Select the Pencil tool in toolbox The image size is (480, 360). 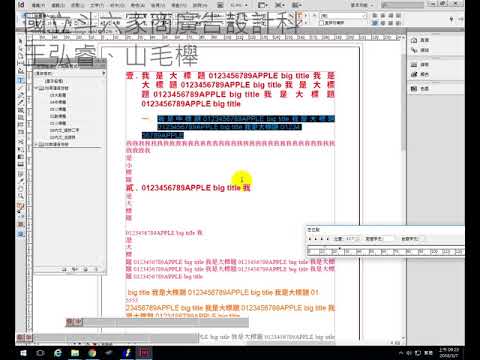(21, 103)
